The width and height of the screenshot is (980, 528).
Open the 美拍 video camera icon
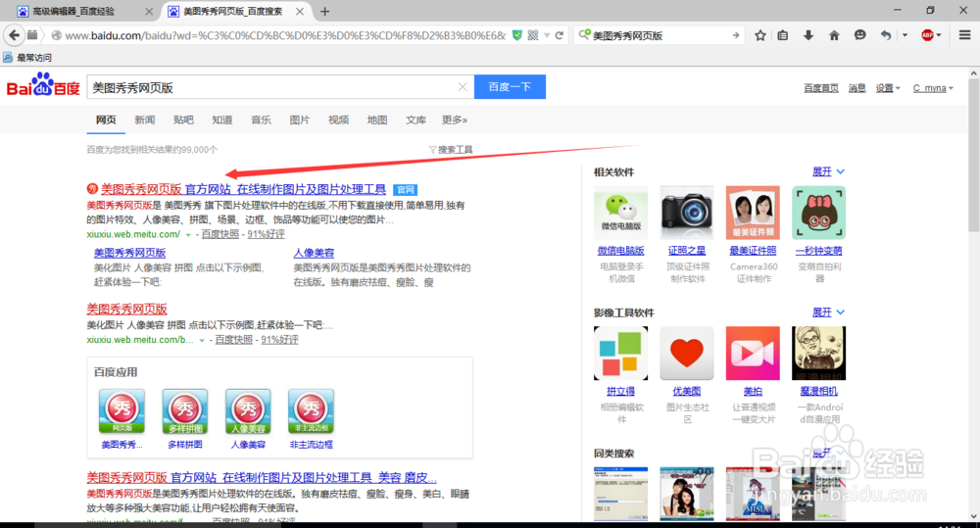pos(753,353)
